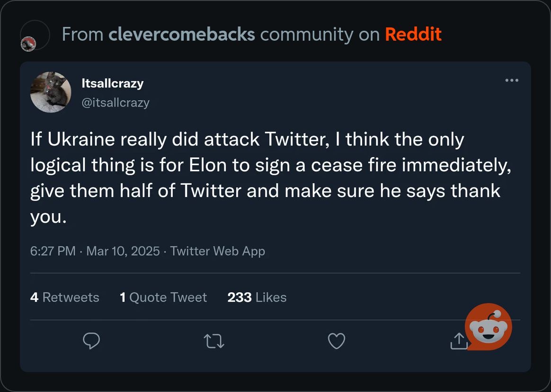Click the small community avatar icon
551x392 pixels.
(29, 44)
